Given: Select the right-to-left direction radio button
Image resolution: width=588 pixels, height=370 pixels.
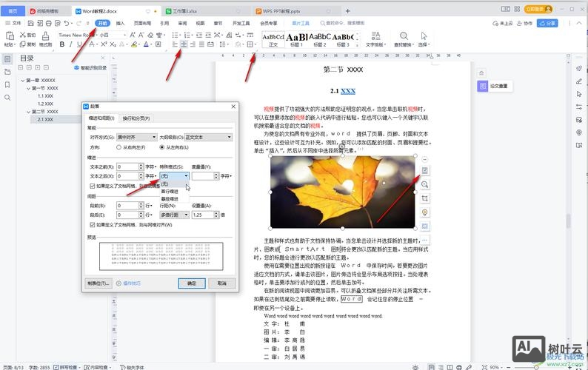Looking at the screenshot, I should pos(119,147).
